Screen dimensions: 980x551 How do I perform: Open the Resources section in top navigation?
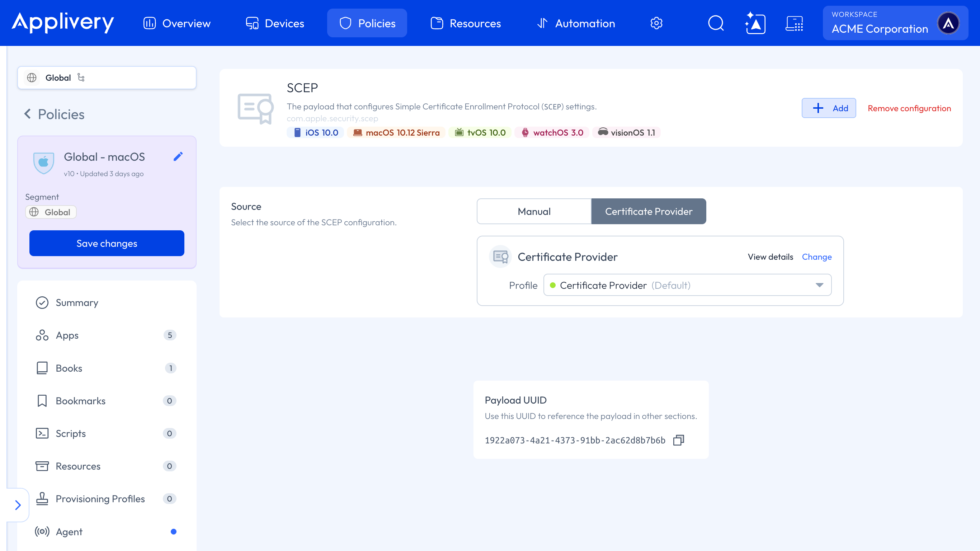point(465,23)
